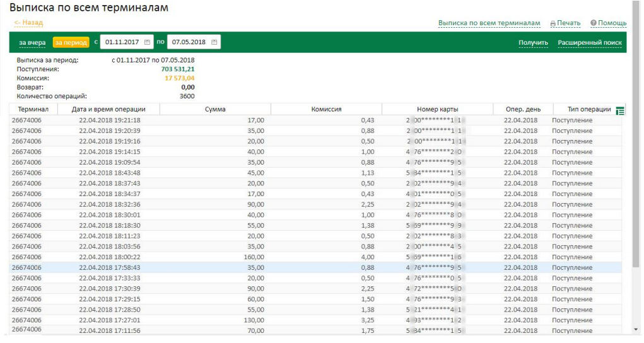Screen dimensions: 644x343
Task: Sort by Номер карты column header
Action: tap(437, 109)
